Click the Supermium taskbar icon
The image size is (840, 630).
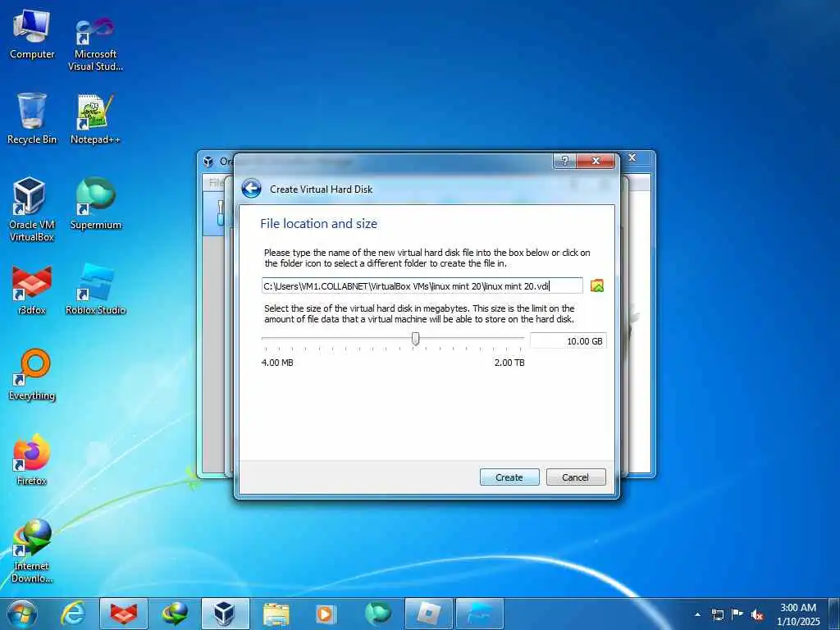[x=377, y=614]
